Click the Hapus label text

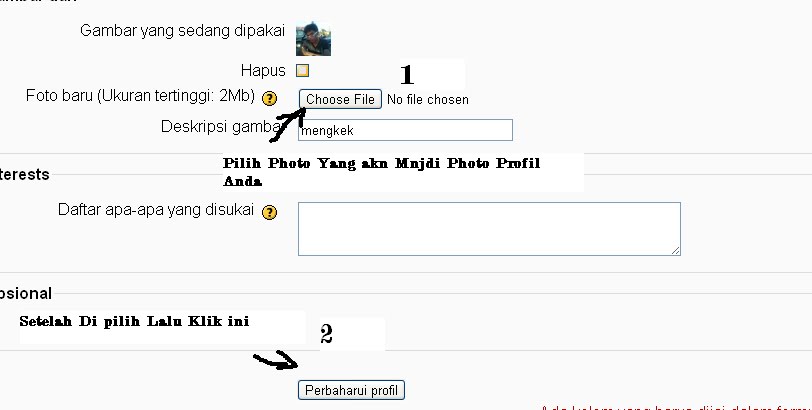263,70
